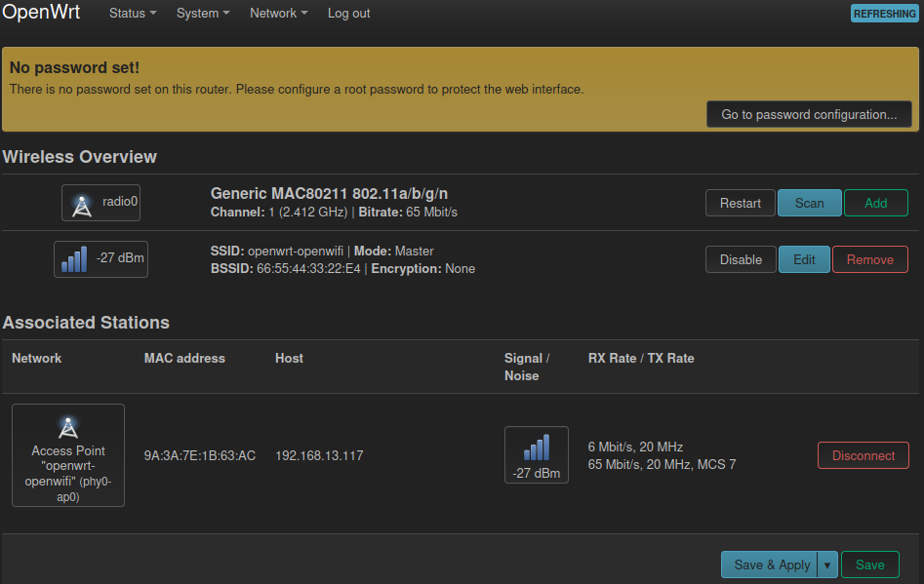Click the radio0 antenna icon
Image resolution: width=924 pixels, height=584 pixels.
(x=82, y=205)
